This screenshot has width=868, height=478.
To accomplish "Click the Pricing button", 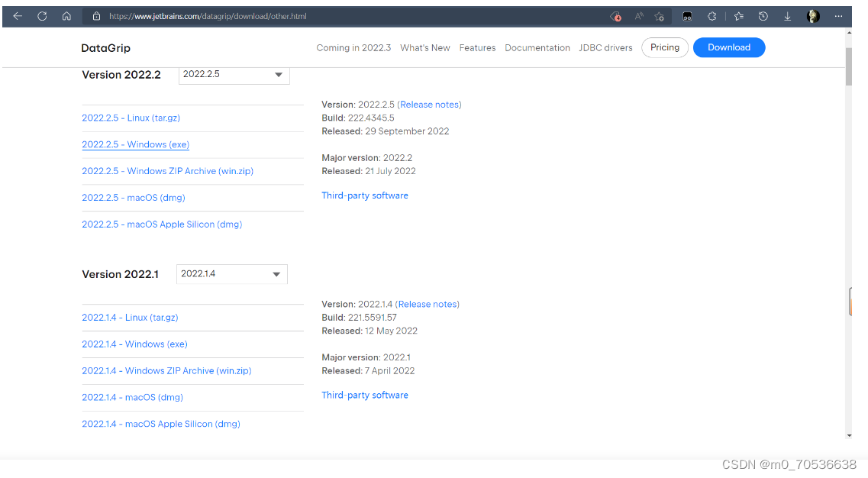I will [x=665, y=47].
